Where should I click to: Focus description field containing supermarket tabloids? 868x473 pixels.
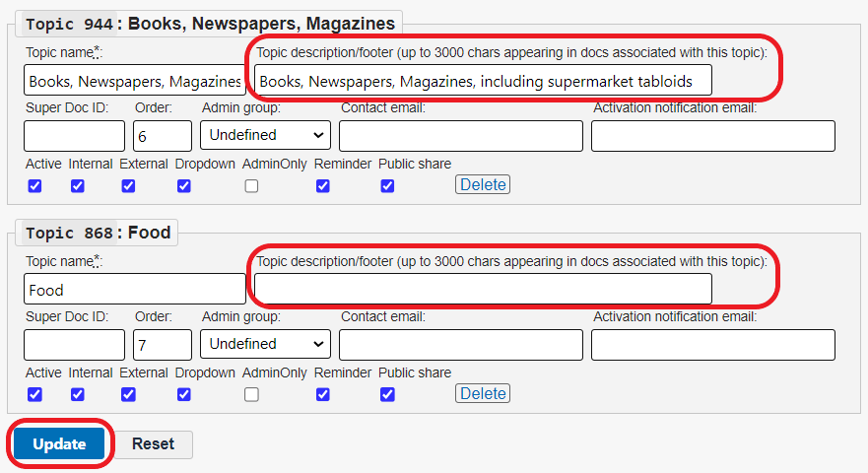point(484,80)
